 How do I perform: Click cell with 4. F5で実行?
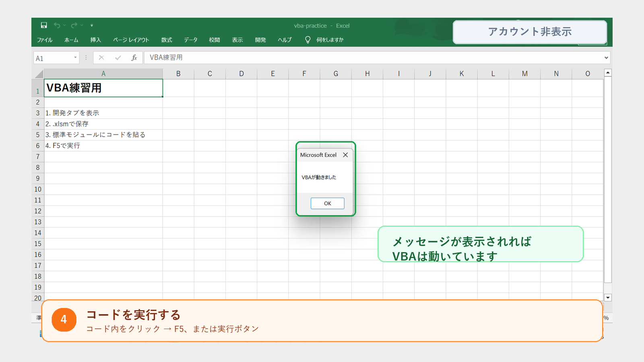103,146
